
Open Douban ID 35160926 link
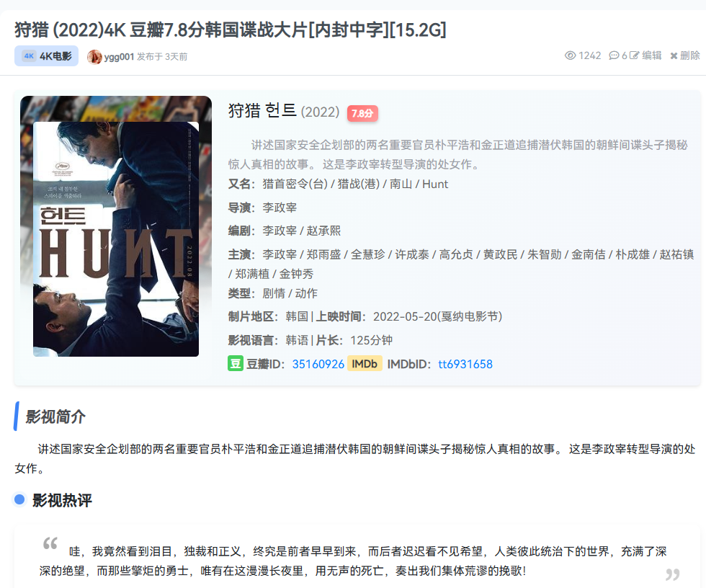[318, 364]
